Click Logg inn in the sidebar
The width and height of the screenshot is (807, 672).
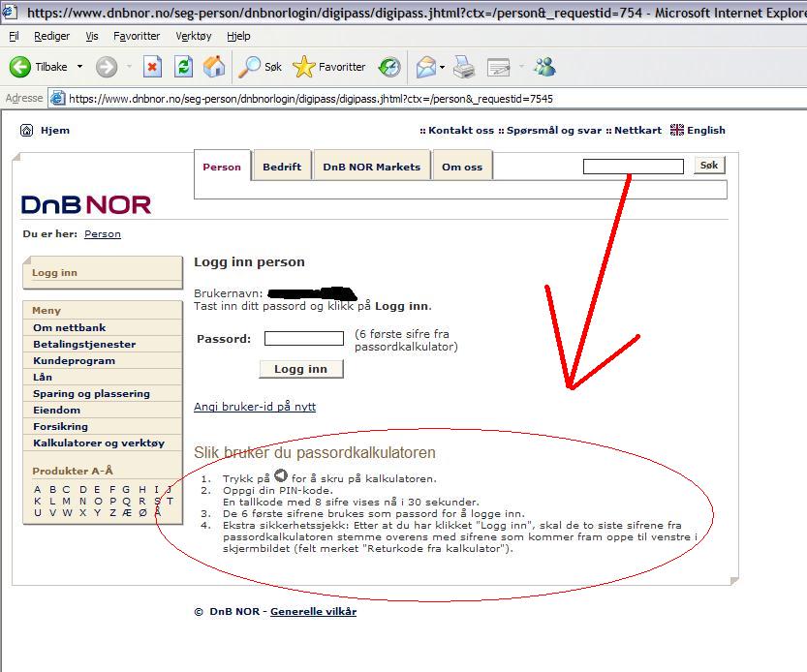54,273
